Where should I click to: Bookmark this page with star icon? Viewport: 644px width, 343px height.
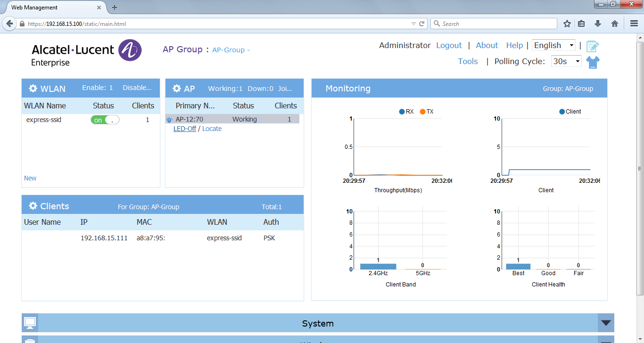[567, 24]
